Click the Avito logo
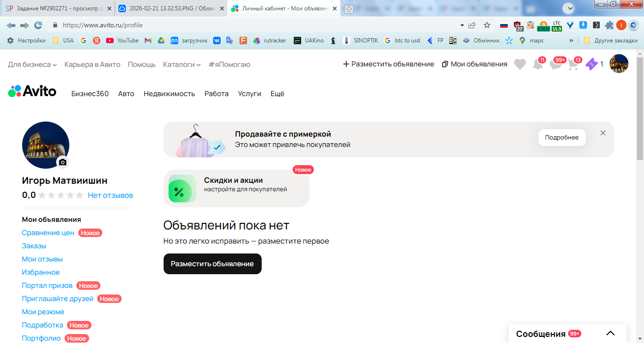The height and width of the screenshot is (343, 644). tap(32, 91)
